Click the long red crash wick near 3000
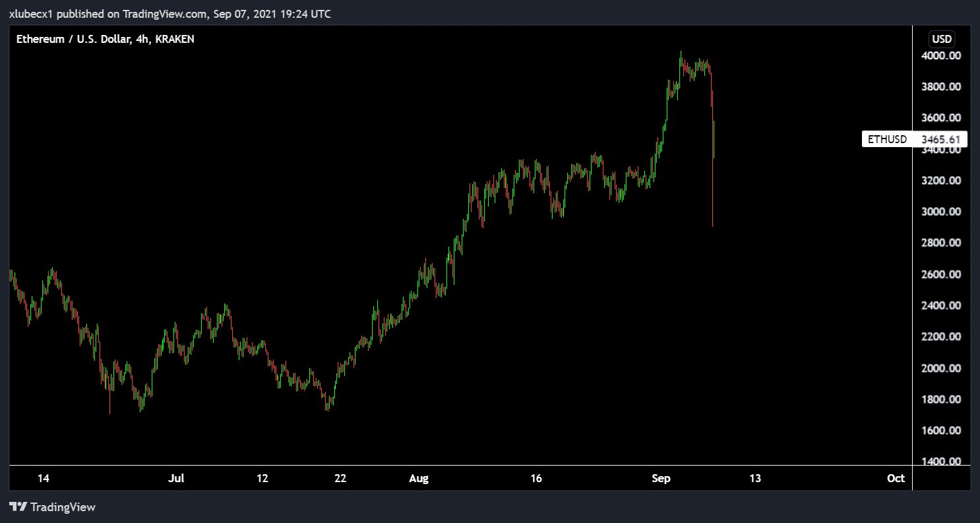980x523 pixels. (x=713, y=198)
